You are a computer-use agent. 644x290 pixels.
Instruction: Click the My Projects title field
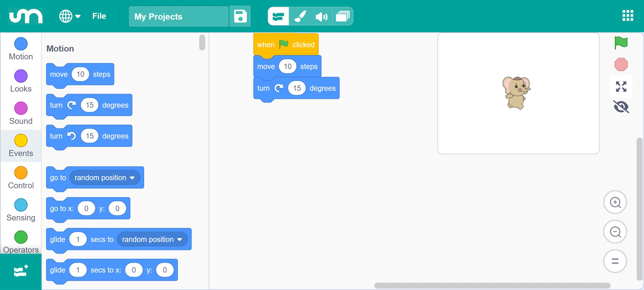tap(179, 16)
